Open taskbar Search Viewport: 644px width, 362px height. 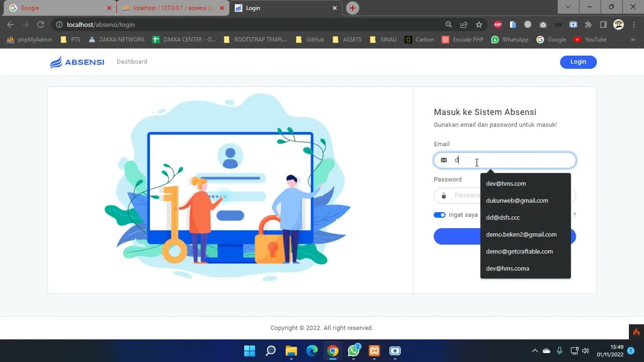pos(271,351)
